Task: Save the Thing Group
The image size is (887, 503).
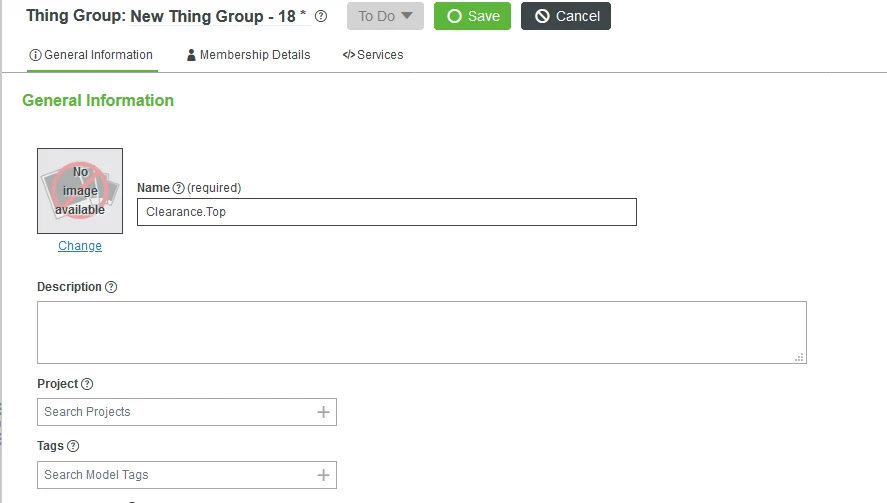Action: 472,16
